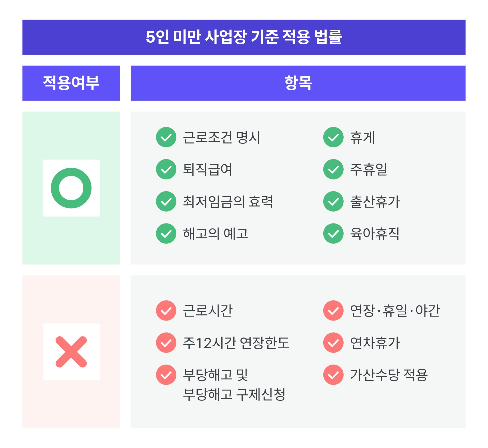Click the 연장·휴일·야간 label
This screenshot has width=488, height=448.
point(395,311)
